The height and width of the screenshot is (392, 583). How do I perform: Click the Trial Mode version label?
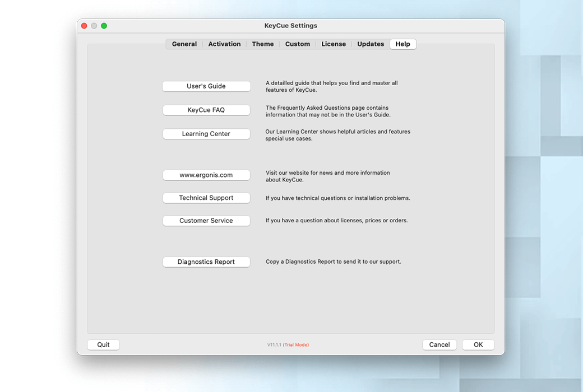(x=296, y=344)
